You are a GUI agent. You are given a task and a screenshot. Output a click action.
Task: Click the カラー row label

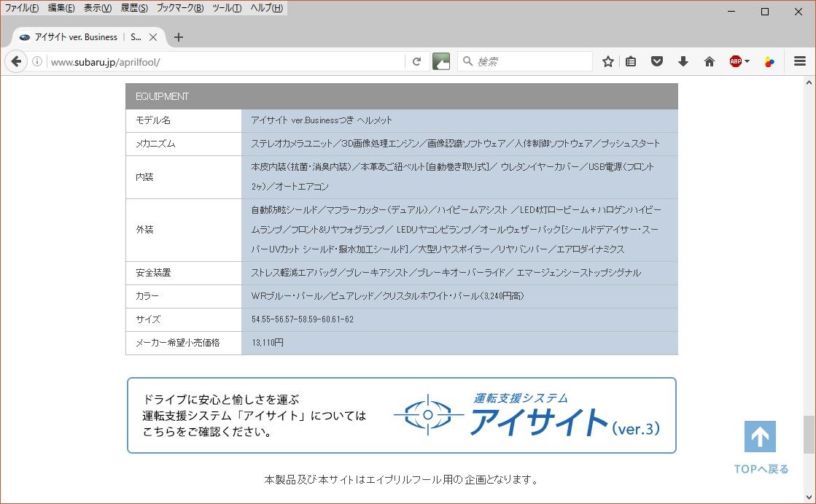tap(147, 296)
